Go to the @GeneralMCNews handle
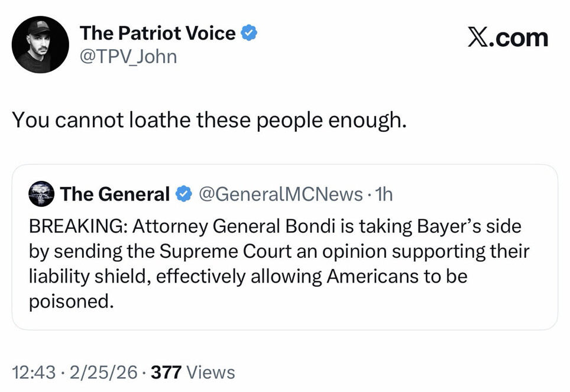Image resolution: width=570 pixels, height=392 pixels. click(x=280, y=194)
